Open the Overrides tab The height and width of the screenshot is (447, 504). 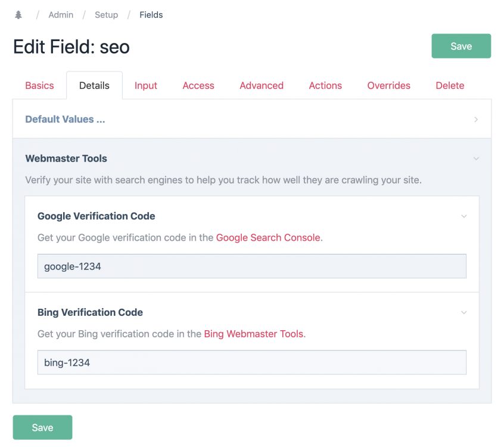click(x=388, y=85)
